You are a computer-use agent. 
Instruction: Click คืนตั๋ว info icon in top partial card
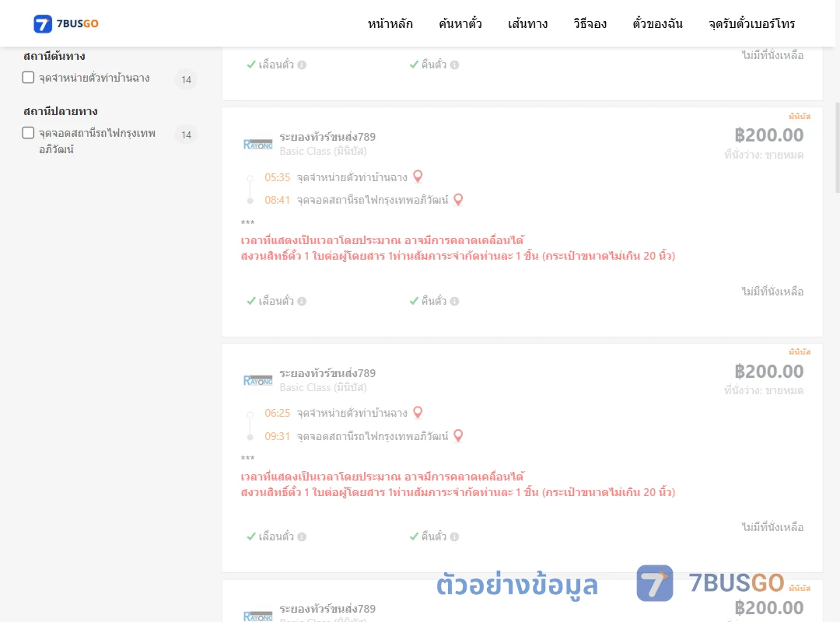[454, 65]
